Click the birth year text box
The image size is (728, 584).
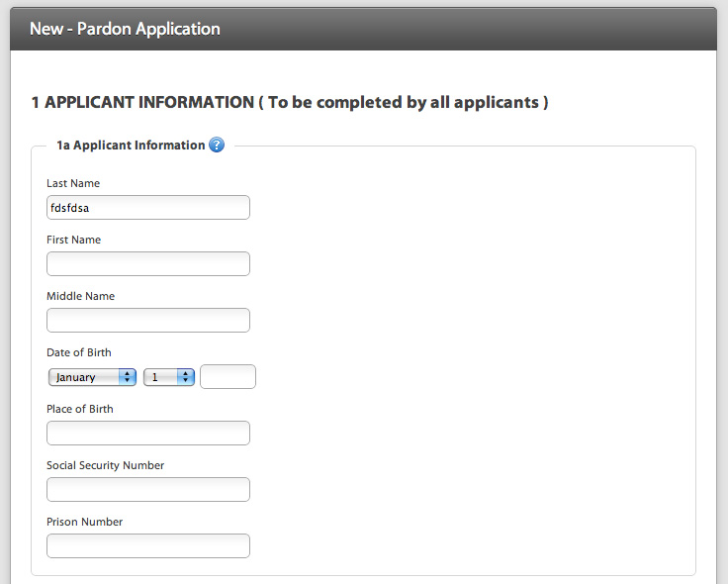227,377
